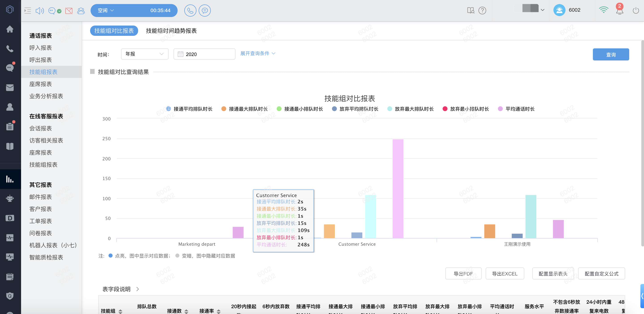Click the 配置自定义公式 button
The height and width of the screenshot is (314, 644).
click(601, 273)
